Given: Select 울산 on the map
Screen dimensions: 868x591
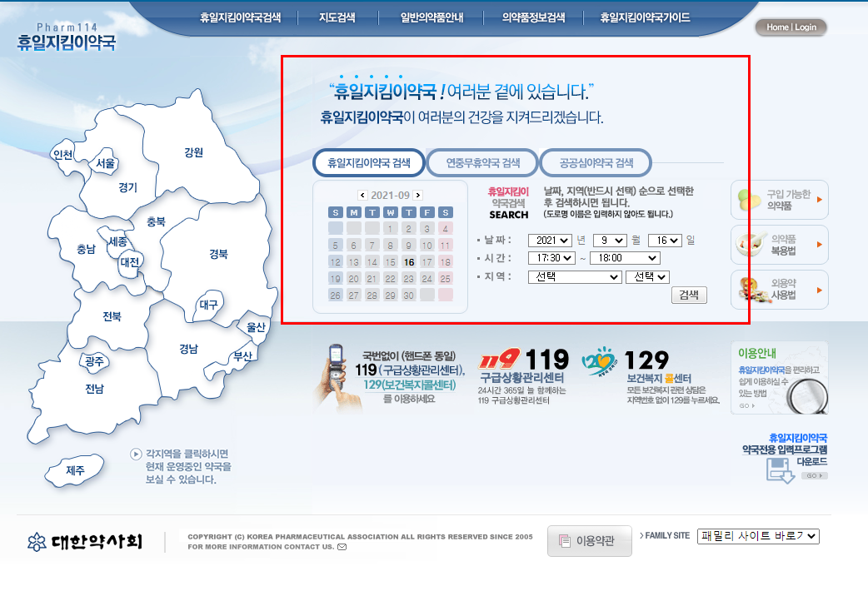Looking at the screenshot, I should [256, 327].
